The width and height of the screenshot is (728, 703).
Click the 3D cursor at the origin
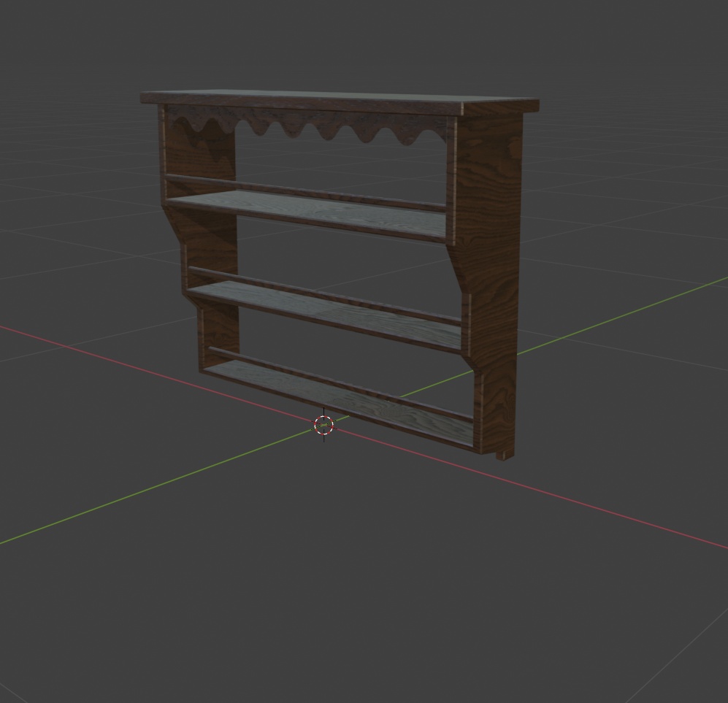click(324, 425)
